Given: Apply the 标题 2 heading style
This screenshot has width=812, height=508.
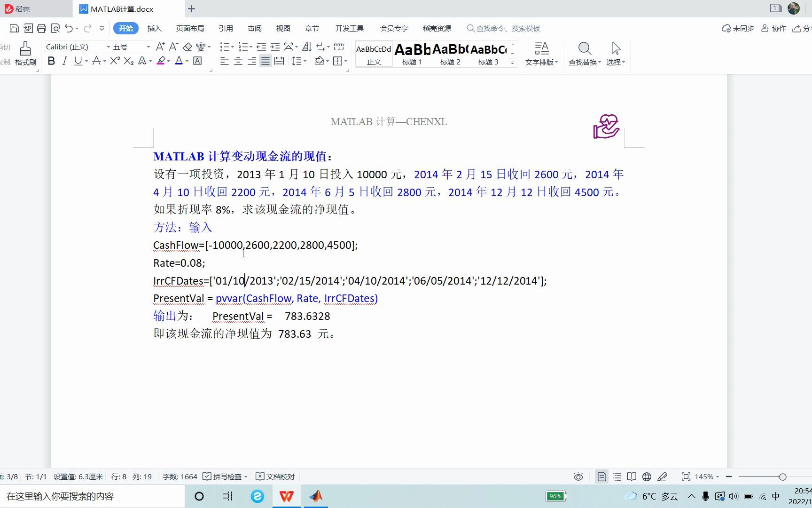Looking at the screenshot, I should (x=450, y=54).
